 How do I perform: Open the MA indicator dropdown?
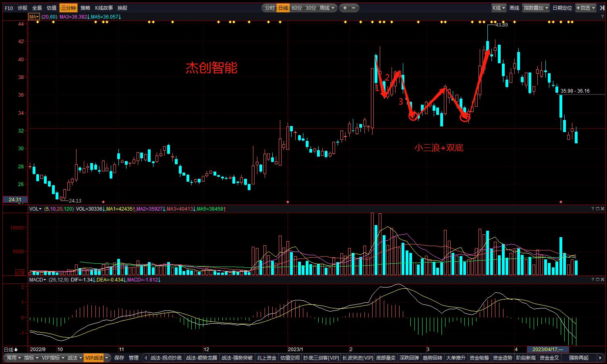34,17
